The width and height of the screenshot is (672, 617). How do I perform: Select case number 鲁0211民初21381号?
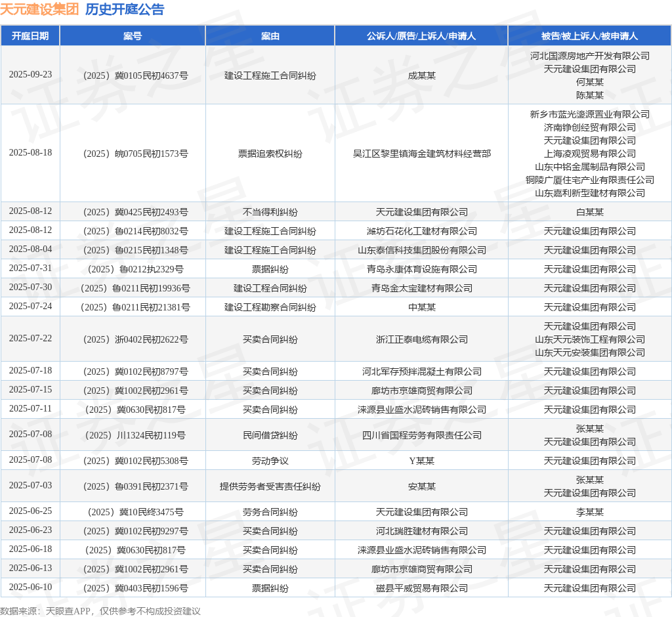click(x=135, y=307)
